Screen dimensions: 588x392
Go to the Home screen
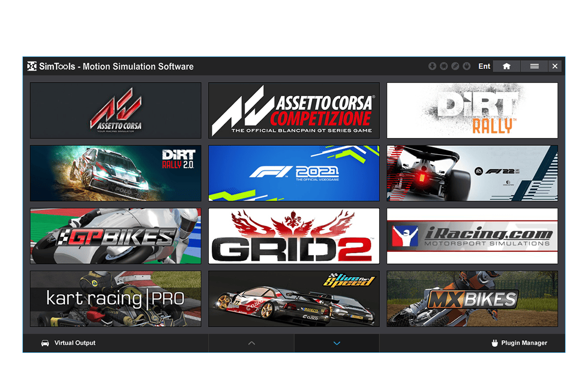pyautogui.click(x=506, y=66)
